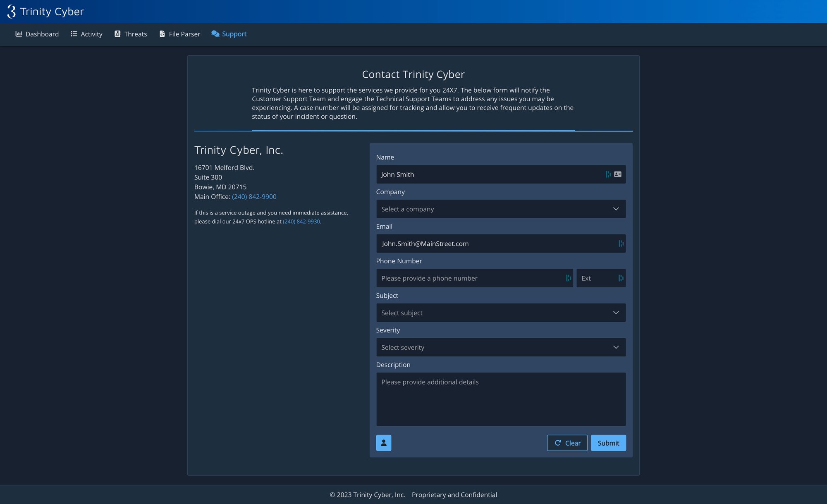Click the Severity field label

[x=388, y=330]
